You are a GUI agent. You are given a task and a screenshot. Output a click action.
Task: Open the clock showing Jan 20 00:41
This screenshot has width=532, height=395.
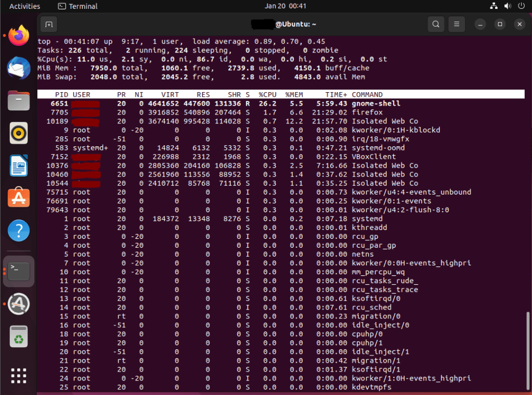pyautogui.click(x=286, y=6)
